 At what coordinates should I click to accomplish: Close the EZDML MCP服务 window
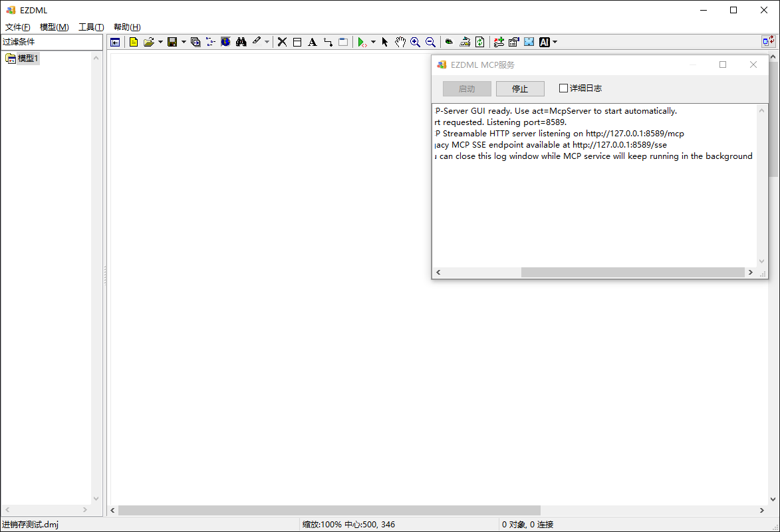click(753, 65)
